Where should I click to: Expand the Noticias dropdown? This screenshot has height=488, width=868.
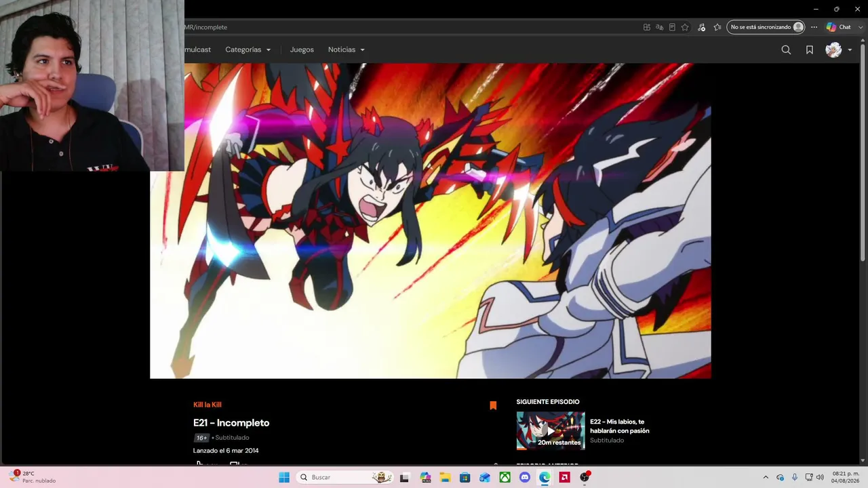tap(347, 49)
